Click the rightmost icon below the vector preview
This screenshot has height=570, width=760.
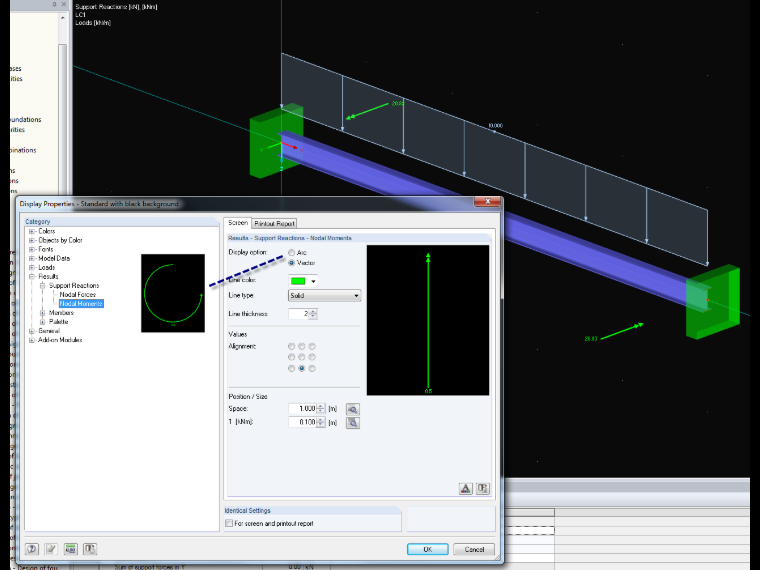(x=483, y=488)
